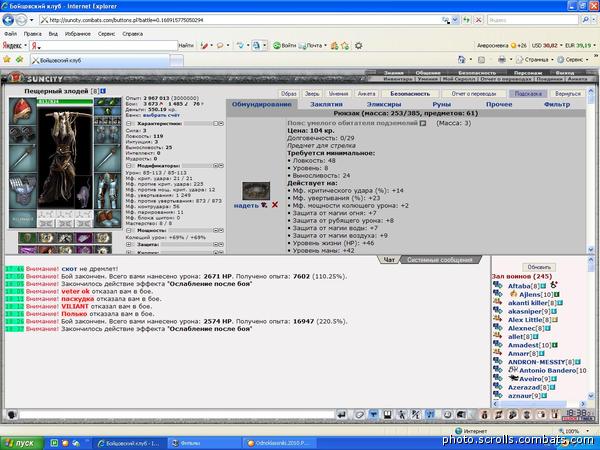
Task: Select the Обмундирование tab
Action: click(261, 104)
